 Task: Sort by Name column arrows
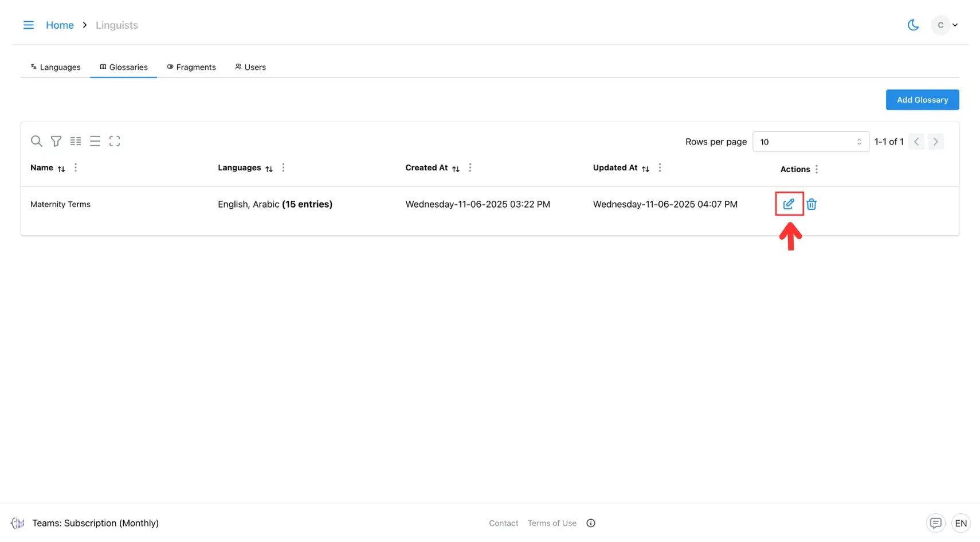(61, 169)
